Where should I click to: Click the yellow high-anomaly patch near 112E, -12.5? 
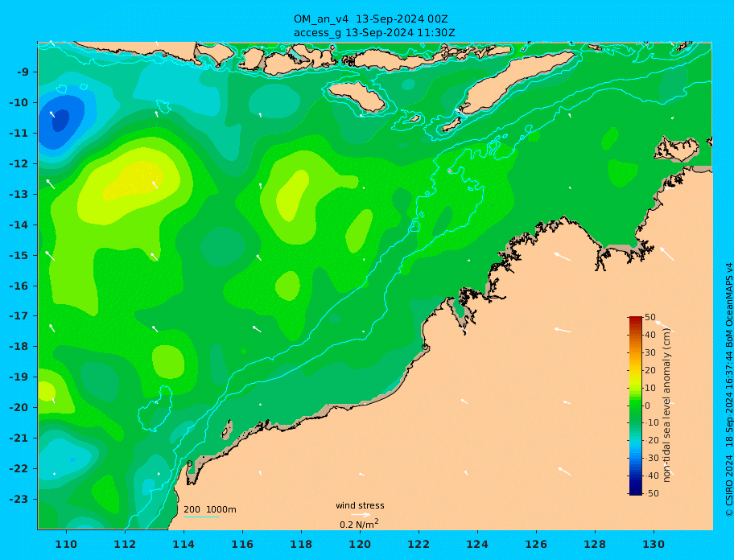tap(134, 180)
